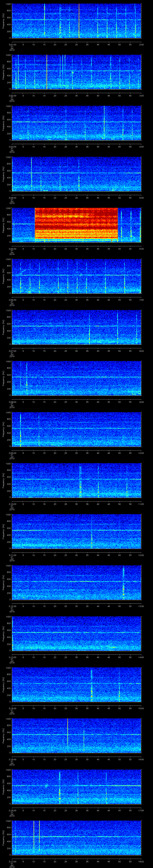
Task: Select the 3:15:00 start time label
Action: click(12, 760)
